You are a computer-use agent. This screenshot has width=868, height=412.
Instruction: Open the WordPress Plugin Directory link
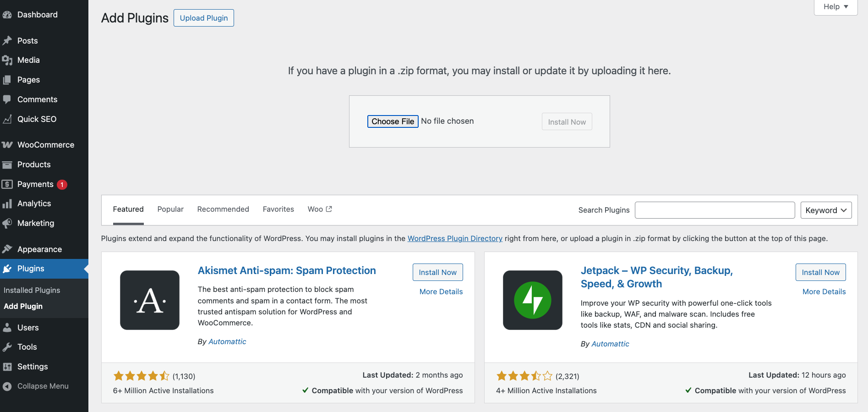[x=455, y=238]
